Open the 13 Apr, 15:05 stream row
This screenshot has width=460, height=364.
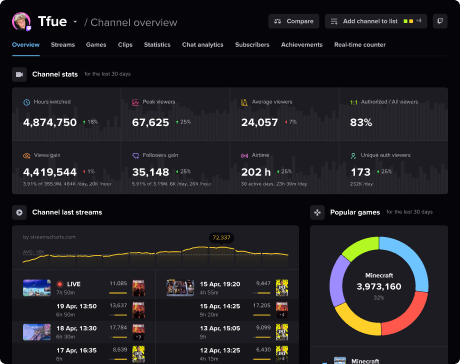coord(227,332)
